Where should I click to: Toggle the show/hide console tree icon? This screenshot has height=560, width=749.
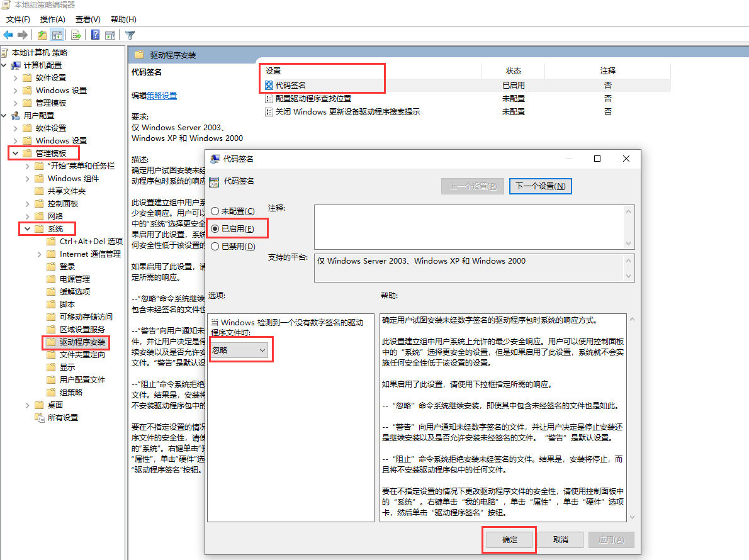click(57, 35)
